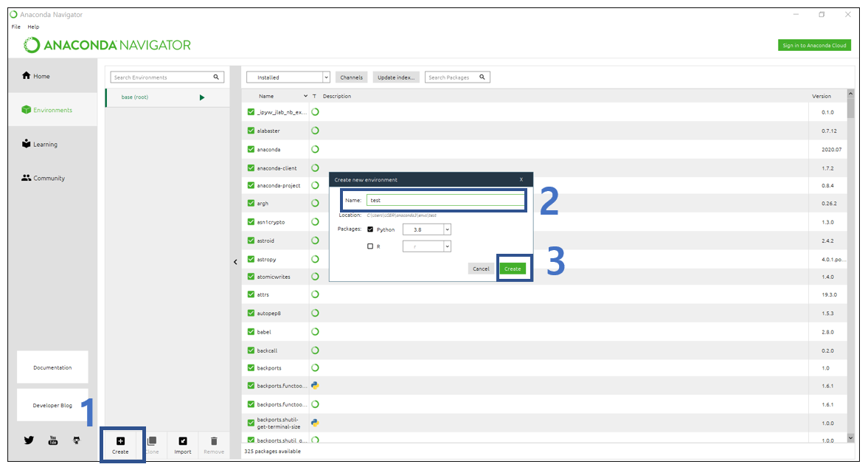Close the Create new environment dialog with X
This screenshot has height=467, width=868.
[x=521, y=179]
